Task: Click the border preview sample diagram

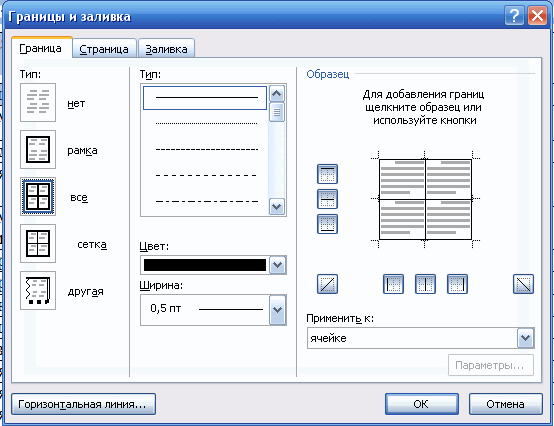Action: click(x=425, y=199)
